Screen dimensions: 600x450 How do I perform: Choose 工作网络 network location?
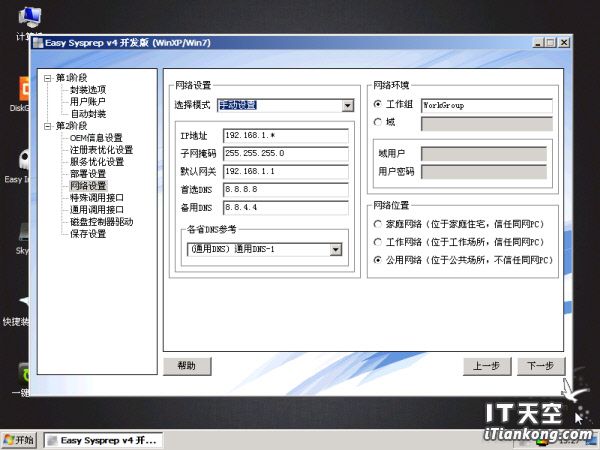(x=378, y=242)
